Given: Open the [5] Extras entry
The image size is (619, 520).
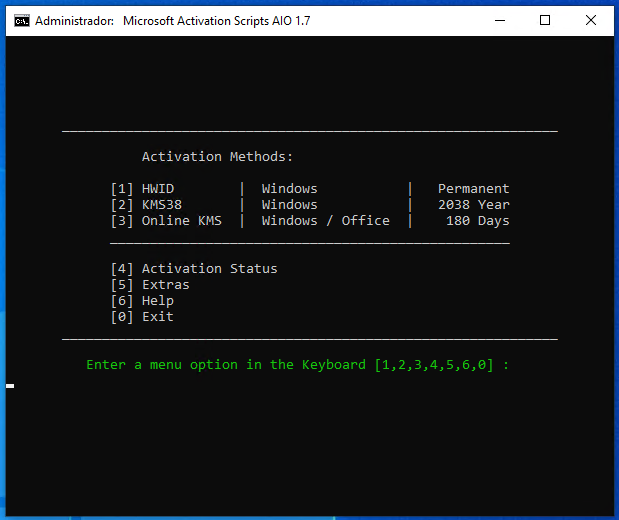Looking at the screenshot, I should [x=150, y=285].
